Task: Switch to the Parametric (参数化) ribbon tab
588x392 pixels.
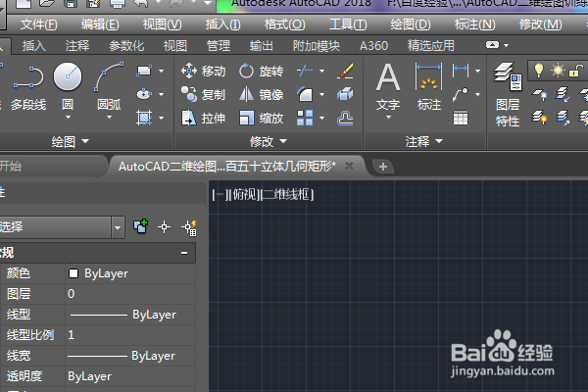Action: [126, 46]
